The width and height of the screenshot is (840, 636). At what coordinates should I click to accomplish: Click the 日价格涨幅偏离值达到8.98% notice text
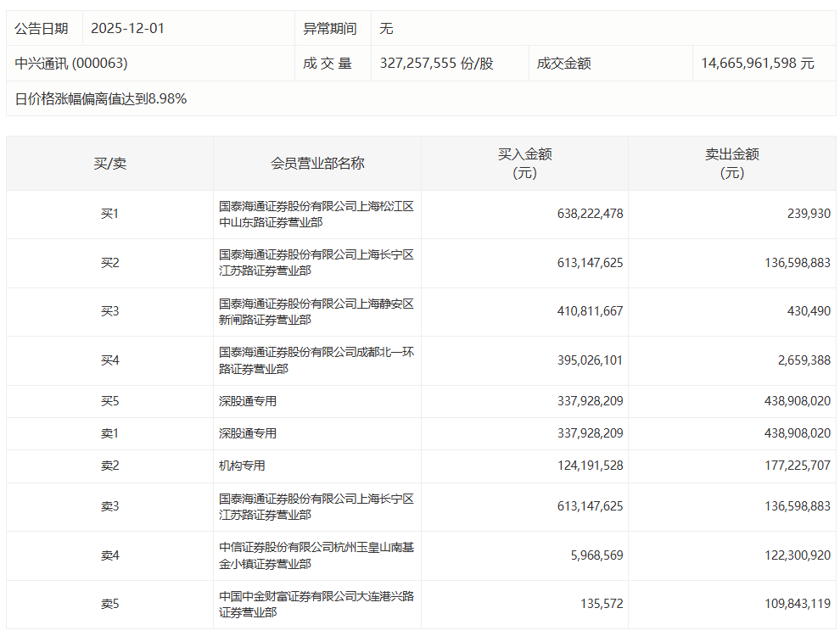101,99
